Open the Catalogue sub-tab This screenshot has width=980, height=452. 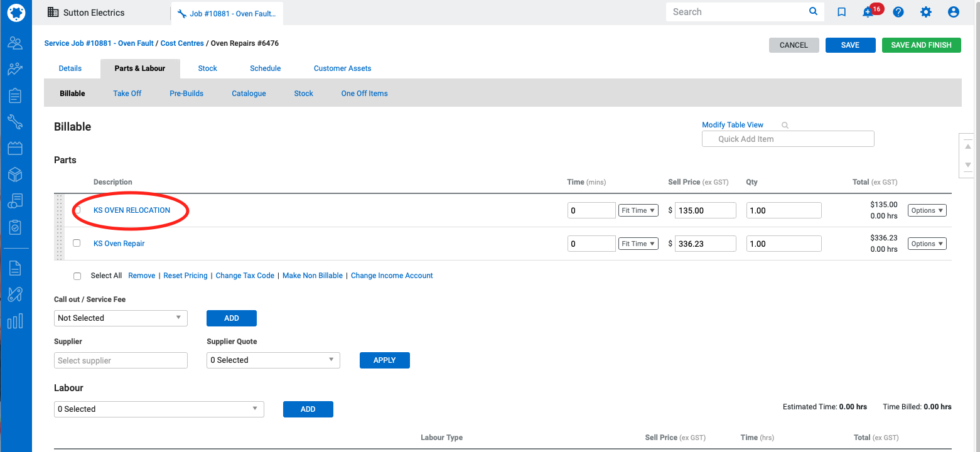249,94
